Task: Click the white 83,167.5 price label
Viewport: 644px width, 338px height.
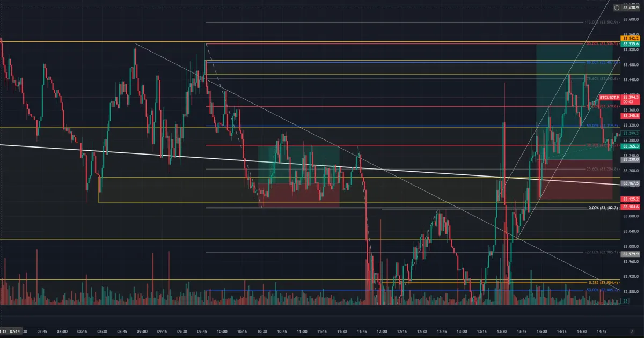Action: 628,183
